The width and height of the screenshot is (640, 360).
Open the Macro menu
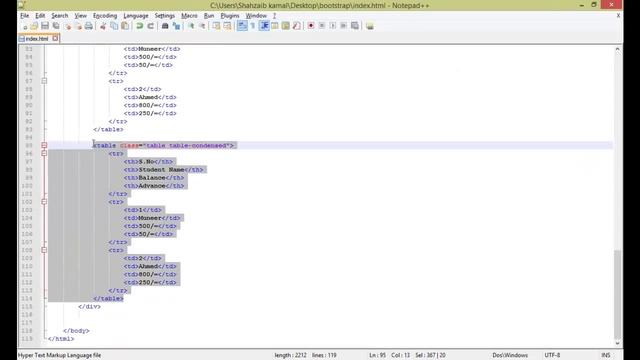point(189,16)
